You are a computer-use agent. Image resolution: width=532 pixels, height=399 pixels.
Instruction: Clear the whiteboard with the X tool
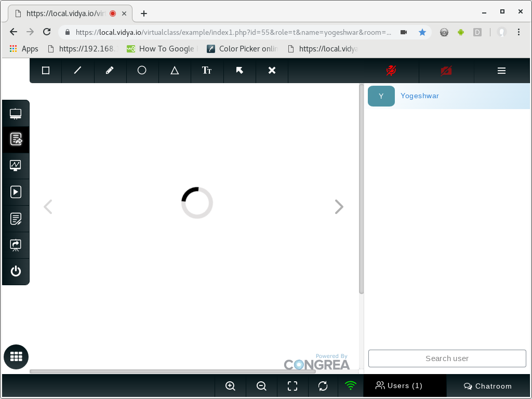[272, 71]
